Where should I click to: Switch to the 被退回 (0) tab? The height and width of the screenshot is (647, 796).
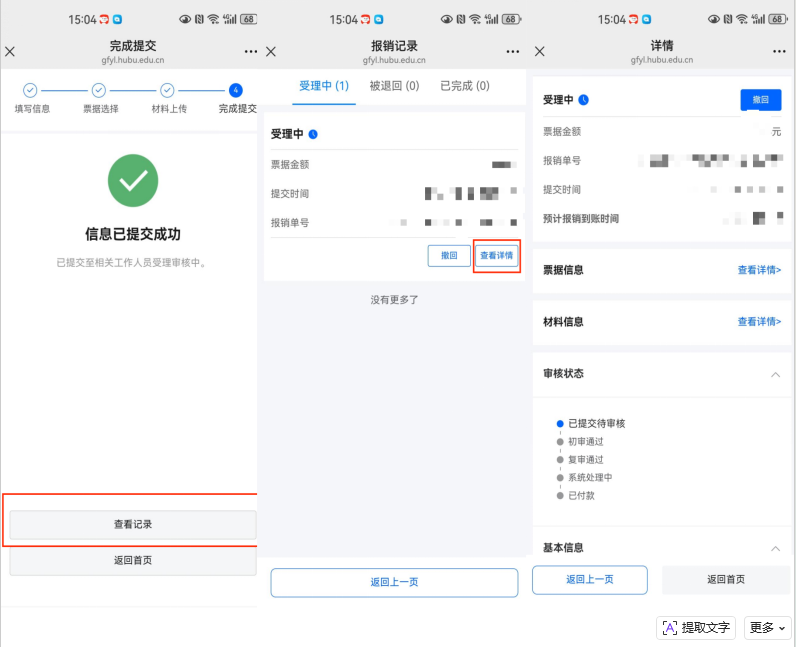coord(394,86)
